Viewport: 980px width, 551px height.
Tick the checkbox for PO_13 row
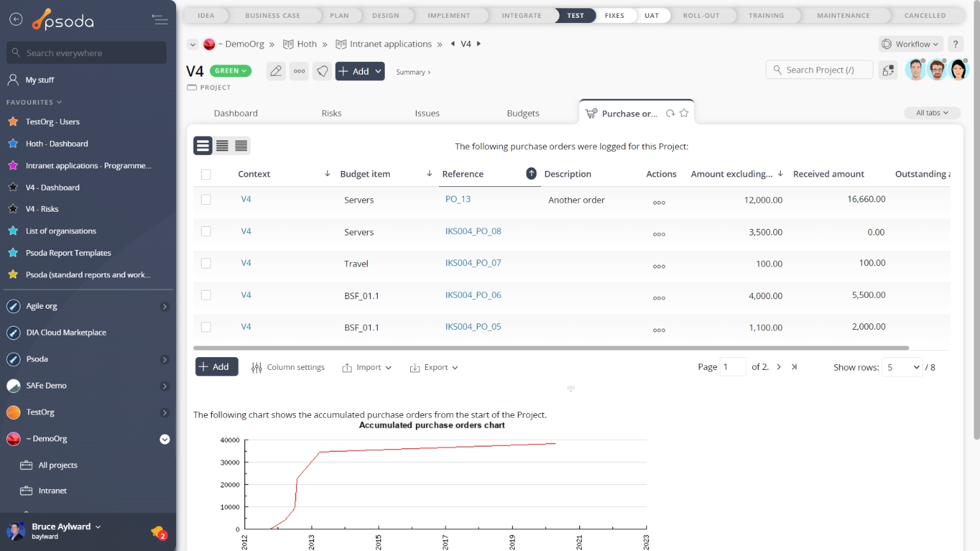(x=205, y=200)
